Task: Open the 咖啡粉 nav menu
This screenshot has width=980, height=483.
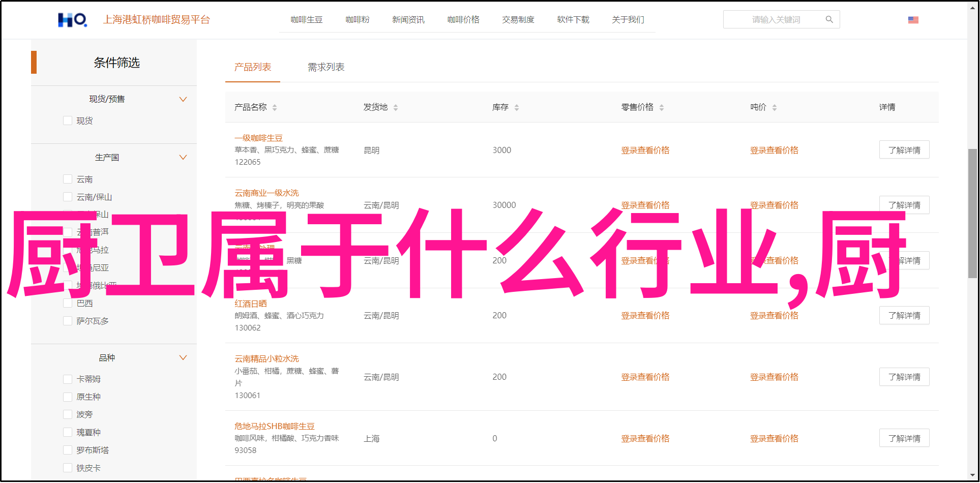Action: click(358, 19)
